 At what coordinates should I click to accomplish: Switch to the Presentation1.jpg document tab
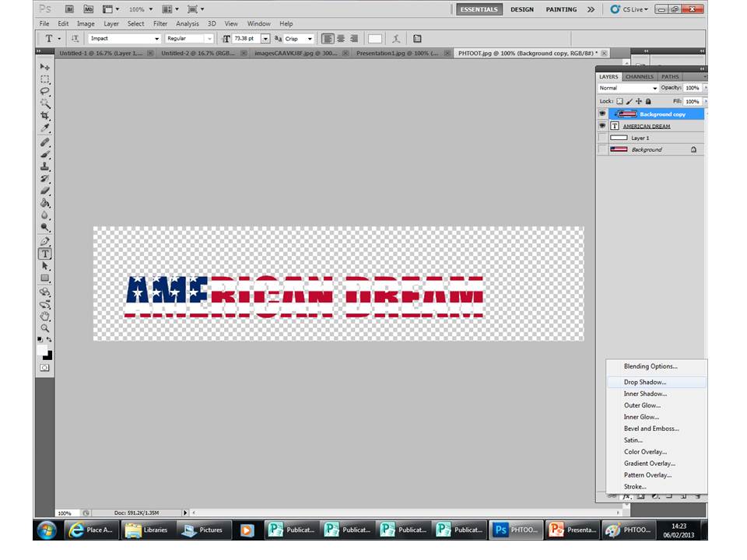(x=397, y=54)
